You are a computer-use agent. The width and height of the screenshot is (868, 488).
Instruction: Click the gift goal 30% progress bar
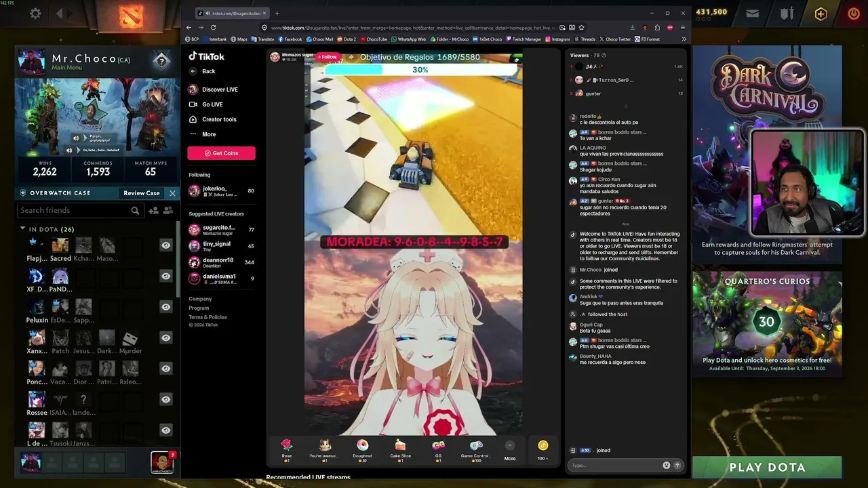[420, 70]
